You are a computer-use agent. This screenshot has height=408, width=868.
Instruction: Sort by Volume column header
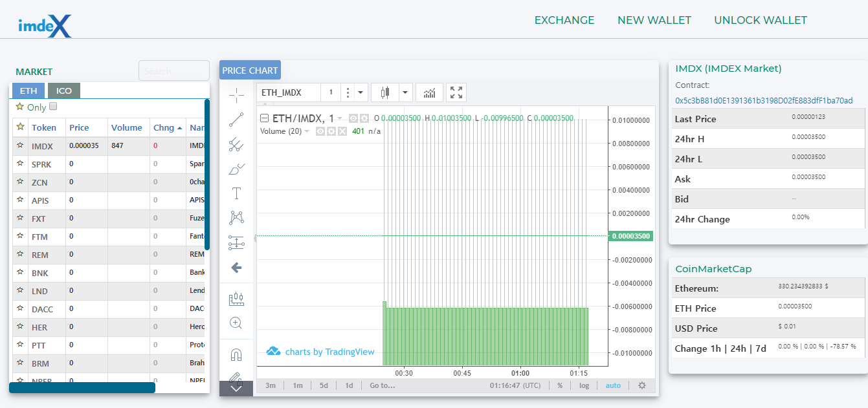(127, 127)
